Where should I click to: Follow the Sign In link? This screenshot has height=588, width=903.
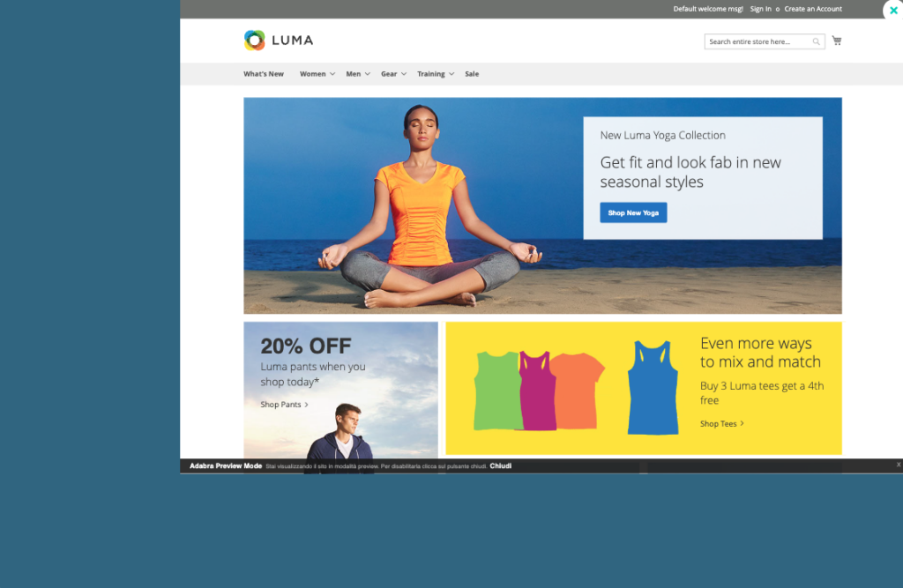760,9
